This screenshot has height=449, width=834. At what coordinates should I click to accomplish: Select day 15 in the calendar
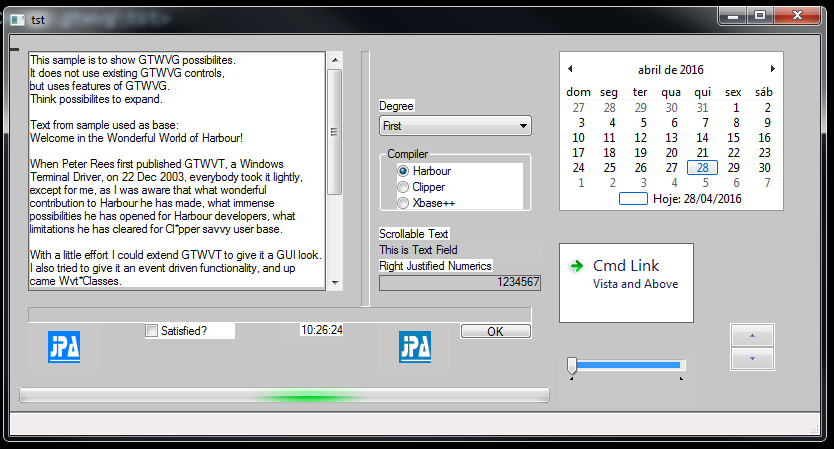[734, 138]
